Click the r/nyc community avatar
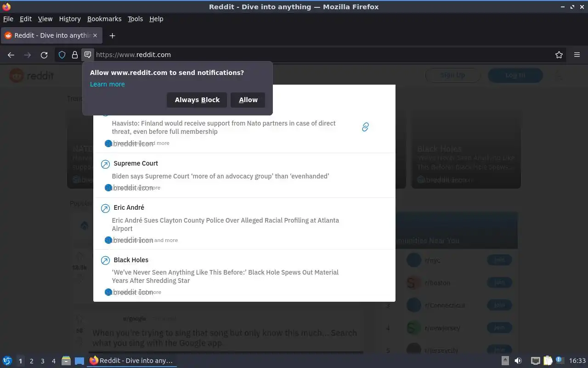Image resolution: width=588 pixels, height=368 pixels. (414, 260)
